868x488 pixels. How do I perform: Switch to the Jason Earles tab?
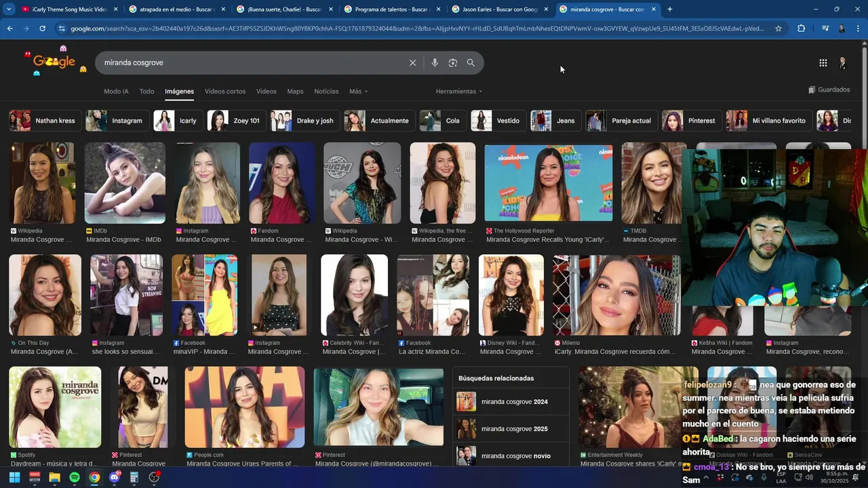pos(498,9)
